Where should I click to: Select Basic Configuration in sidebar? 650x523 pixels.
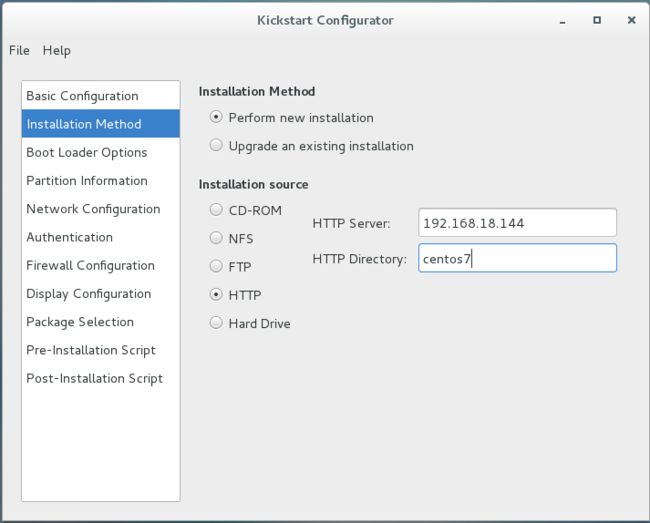tap(101, 96)
